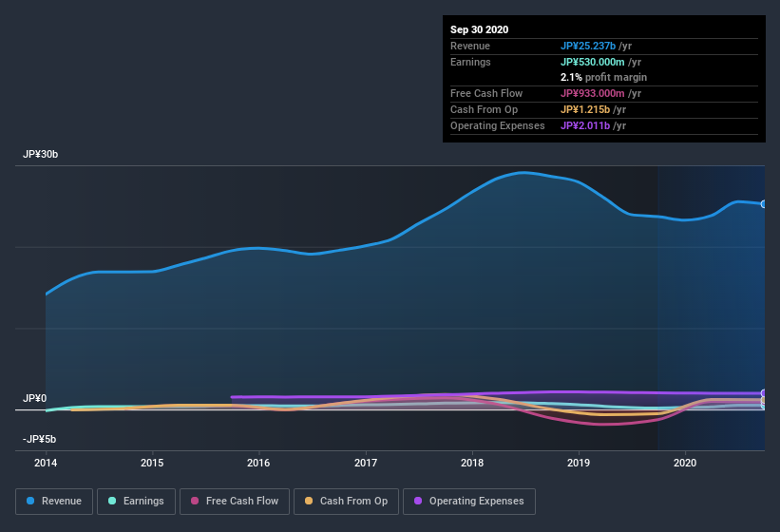Click the Sep 30 2020 tooltip heading
Image resolution: width=780 pixels, height=532 pixels.
click(x=479, y=29)
